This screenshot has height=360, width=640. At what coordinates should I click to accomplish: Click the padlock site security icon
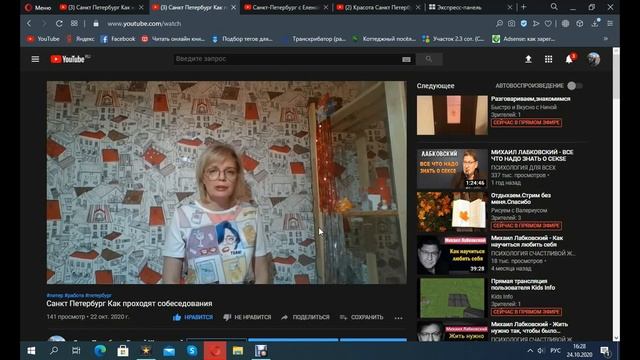pyautogui.click(x=96, y=24)
